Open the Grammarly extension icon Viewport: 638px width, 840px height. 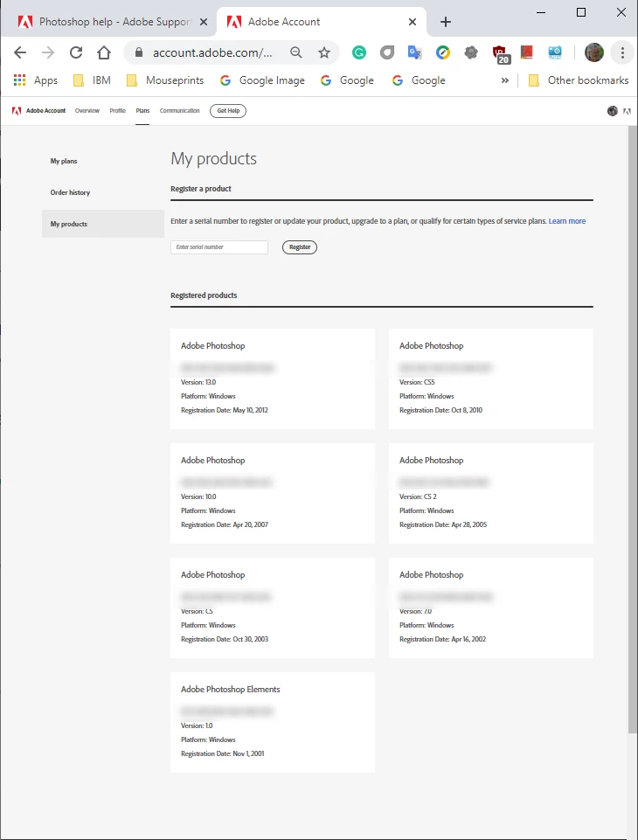[x=359, y=52]
